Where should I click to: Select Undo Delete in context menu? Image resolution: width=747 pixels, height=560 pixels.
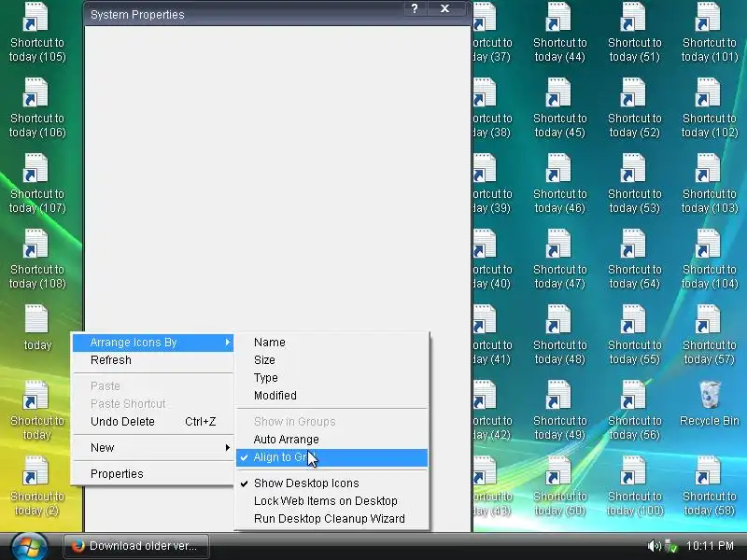[x=153, y=422]
